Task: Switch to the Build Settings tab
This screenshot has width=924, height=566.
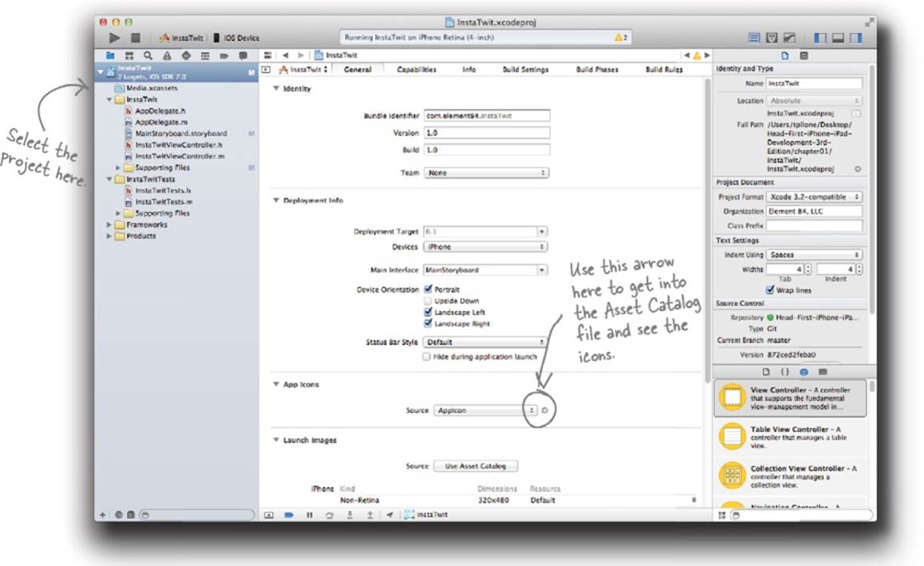Action: [x=525, y=70]
